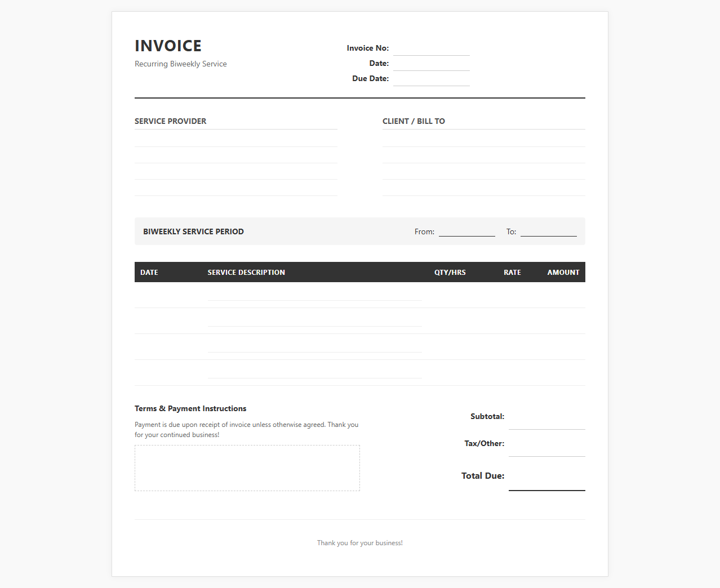Click the Total Due amount field
720x588 pixels.
pos(547,476)
